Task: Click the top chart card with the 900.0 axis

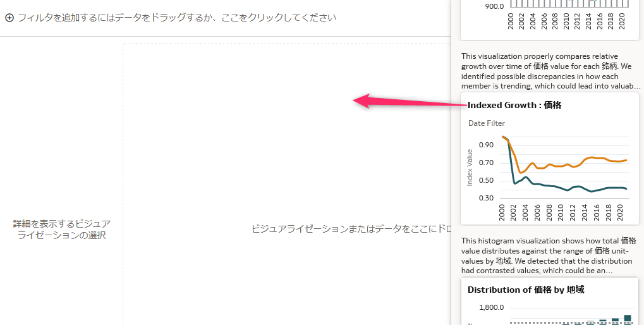Action: click(550, 20)
